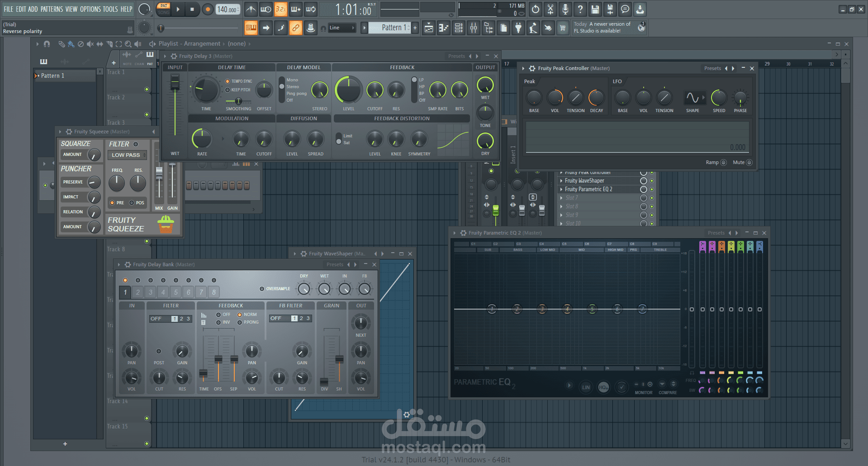
Task: Toggle OVERSAMPLE in Fruity Delay Bank
Action: coord(261,289)
